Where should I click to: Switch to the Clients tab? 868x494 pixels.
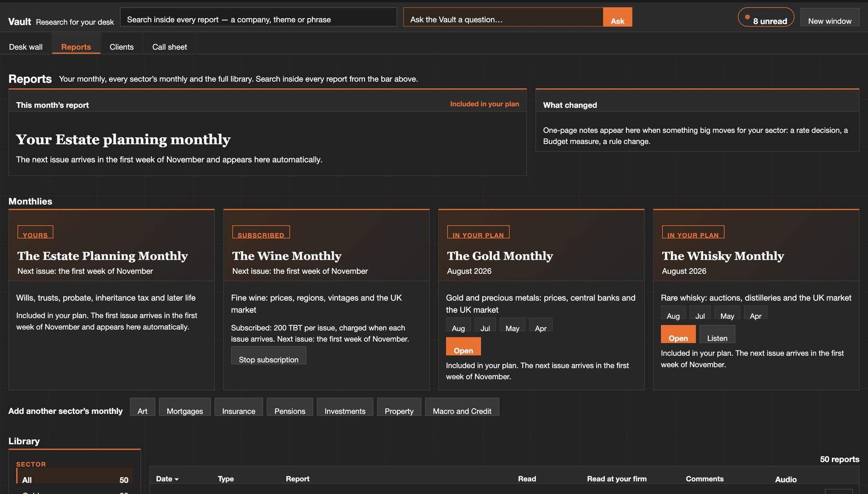point(122,47)
